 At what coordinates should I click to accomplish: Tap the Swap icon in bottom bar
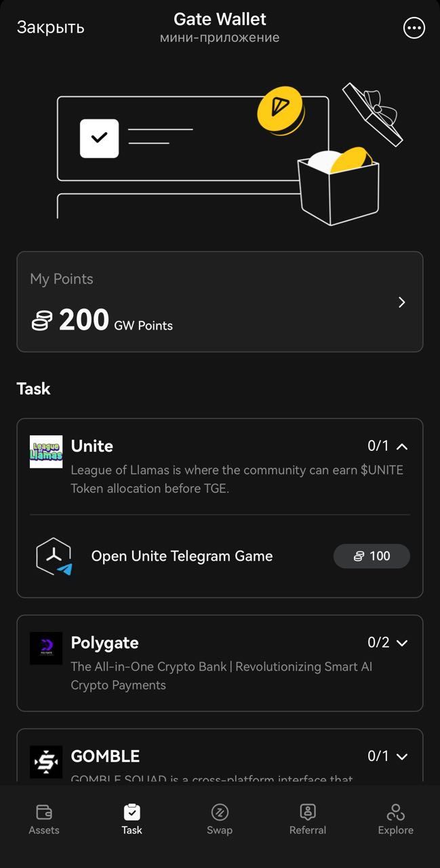220,811
